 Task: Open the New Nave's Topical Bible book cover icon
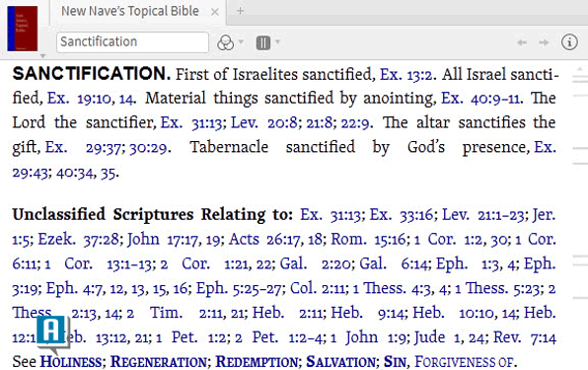(23, 29)
